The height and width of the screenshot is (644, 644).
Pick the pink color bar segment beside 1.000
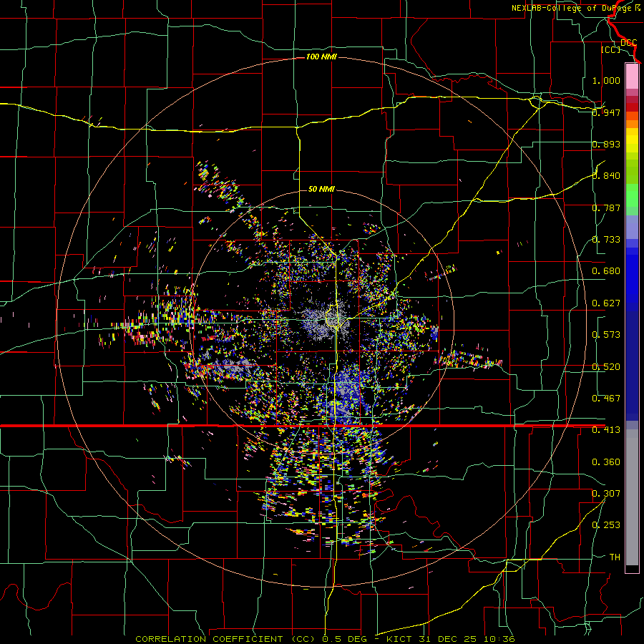(x=632, y=77)
